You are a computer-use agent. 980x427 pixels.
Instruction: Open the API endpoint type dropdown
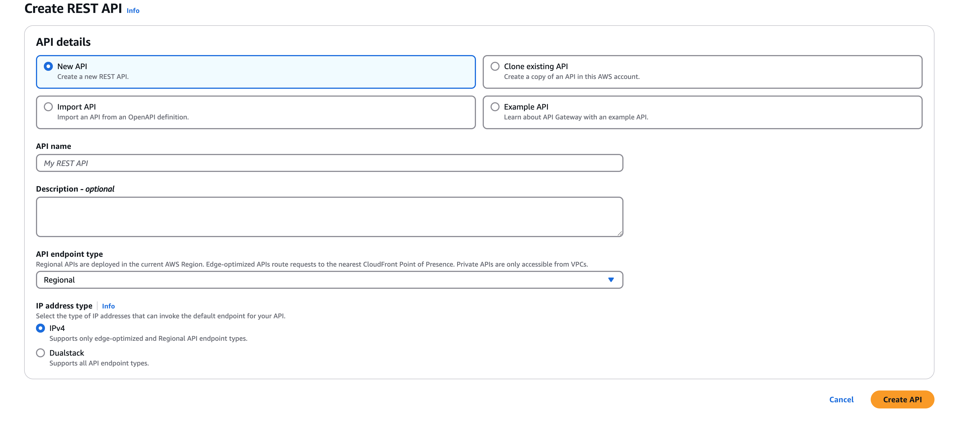(x=329, y=280)
